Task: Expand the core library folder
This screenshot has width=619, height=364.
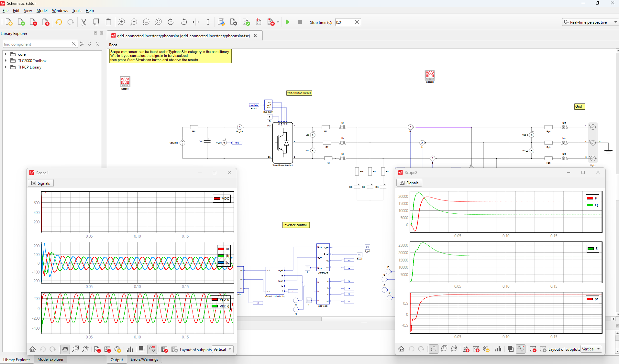Action: (6, 54)
